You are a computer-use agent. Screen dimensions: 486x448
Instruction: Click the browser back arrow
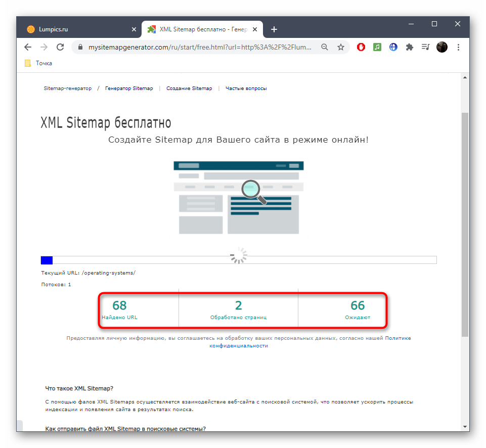coord(28,47)
